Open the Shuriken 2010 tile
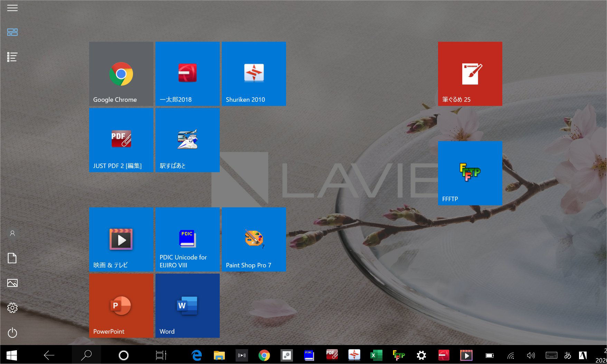607x364 pixels. pos(254,73)
